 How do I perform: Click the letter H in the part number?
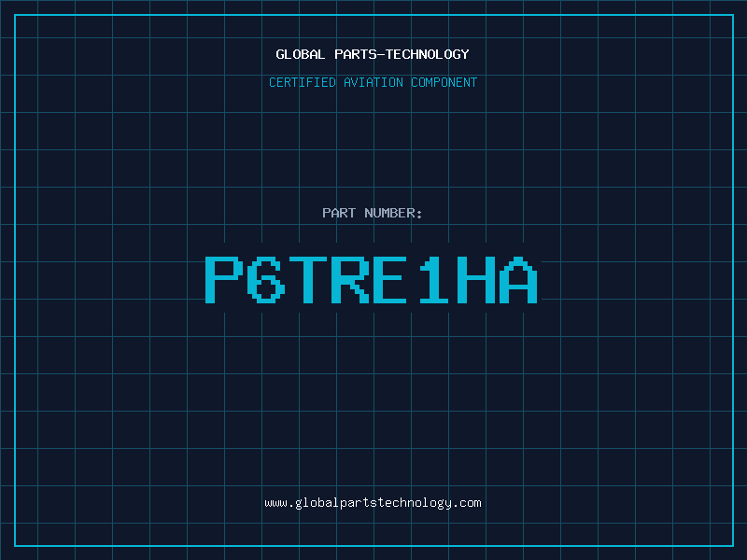(x=477, y=280)
